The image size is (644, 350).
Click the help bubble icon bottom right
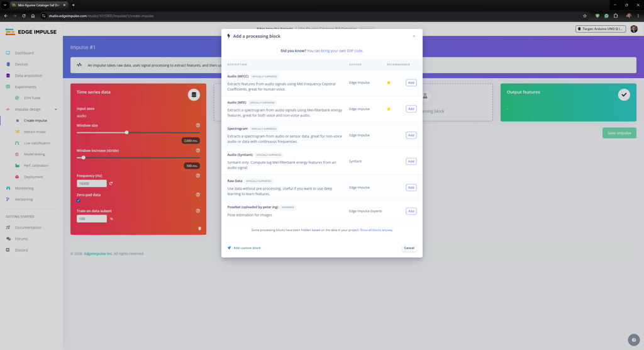(x=634, y=340)
